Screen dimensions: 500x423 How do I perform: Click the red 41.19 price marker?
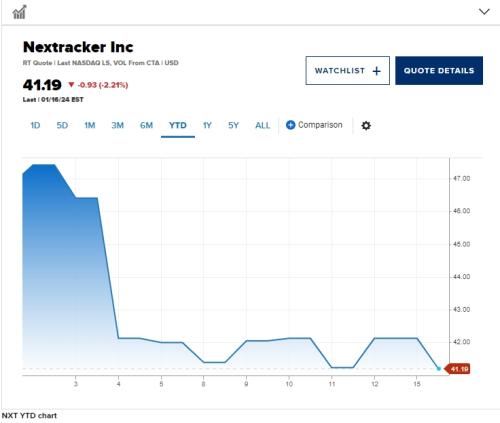(x=458, y=369)
